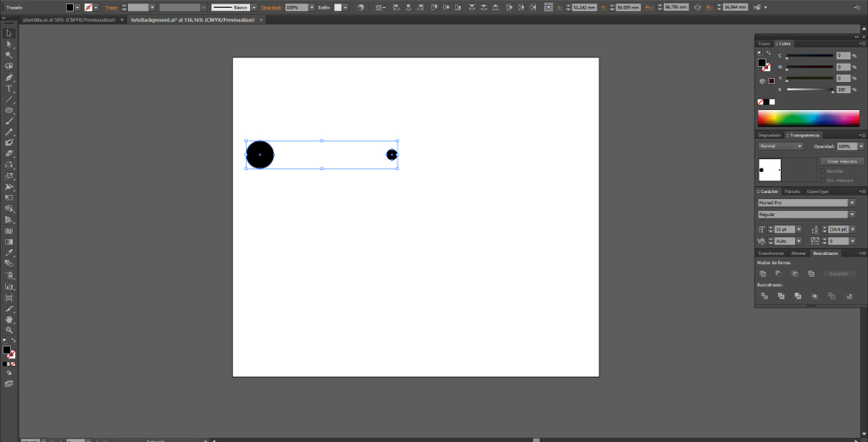
Task: Click the Outline pathfinder icon
Action: (x=832, y=296)
